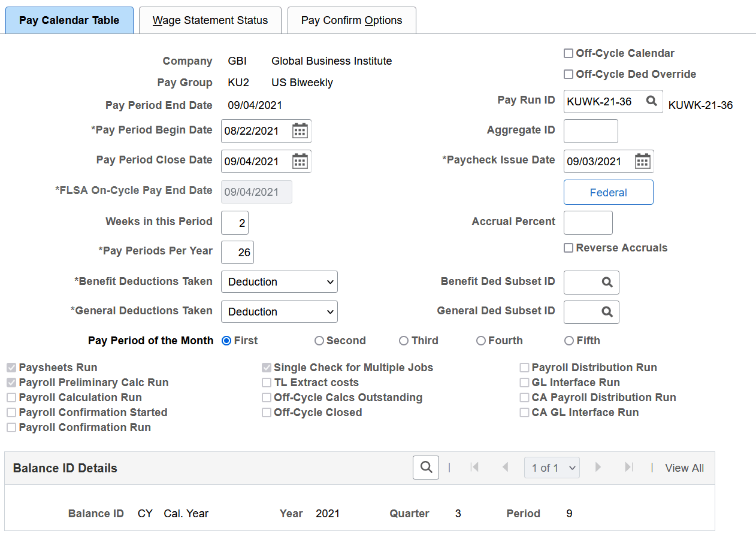Open the Benefit Ded Subset ID lookup

[x=607, y=282]
